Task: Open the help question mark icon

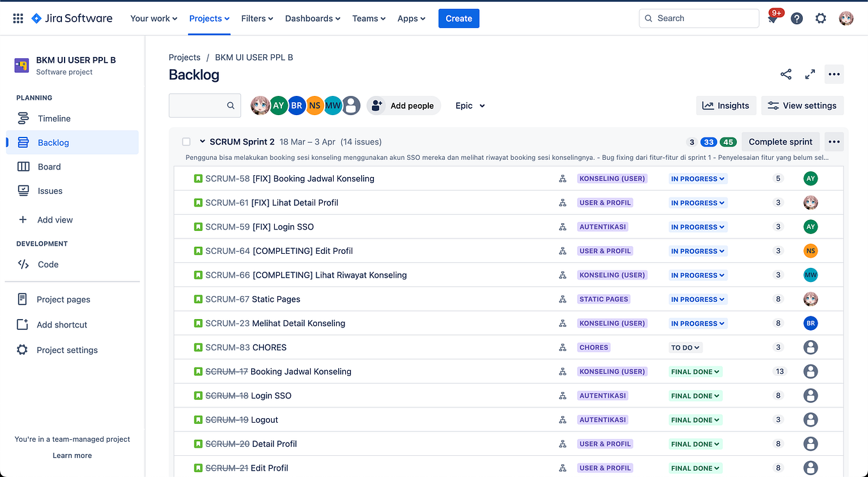Action: [x=796, y=19]
